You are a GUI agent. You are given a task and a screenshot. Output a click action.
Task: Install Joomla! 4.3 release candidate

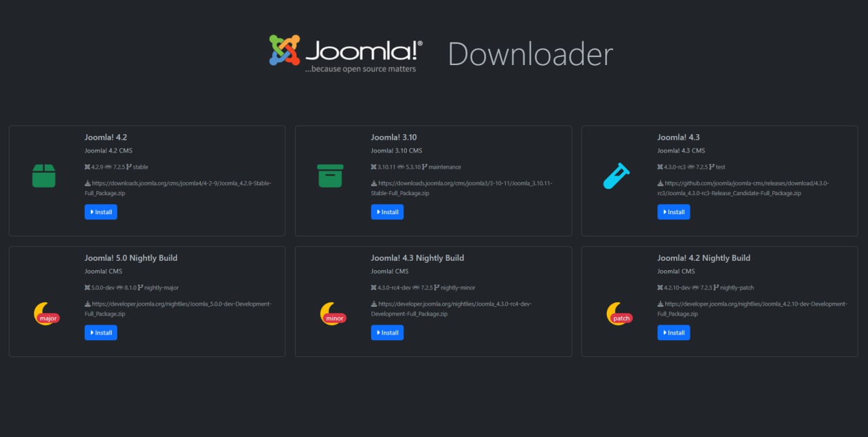(x=673, y=212)
